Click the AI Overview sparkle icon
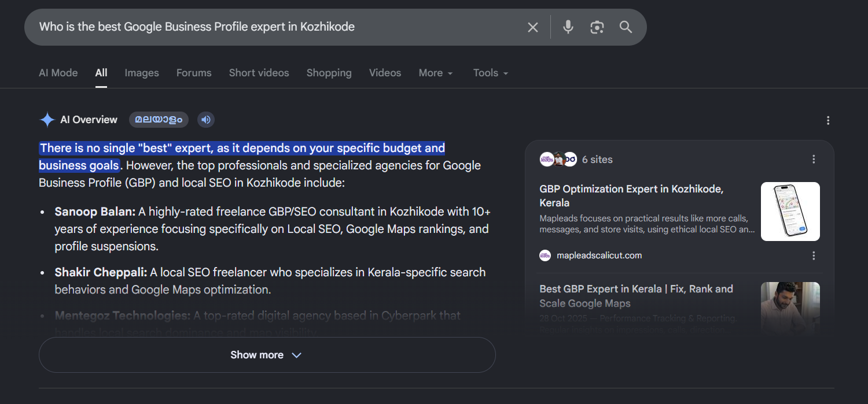 (47, 120)
